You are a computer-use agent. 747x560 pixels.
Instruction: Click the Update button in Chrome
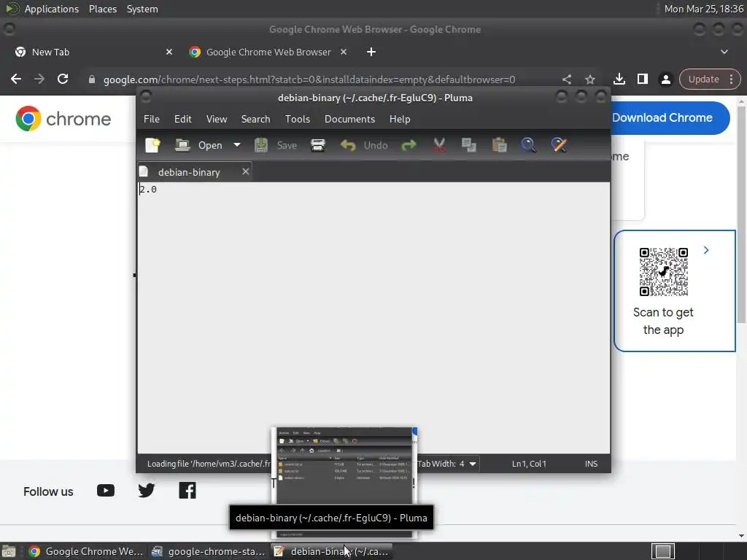tap(704, 79)
